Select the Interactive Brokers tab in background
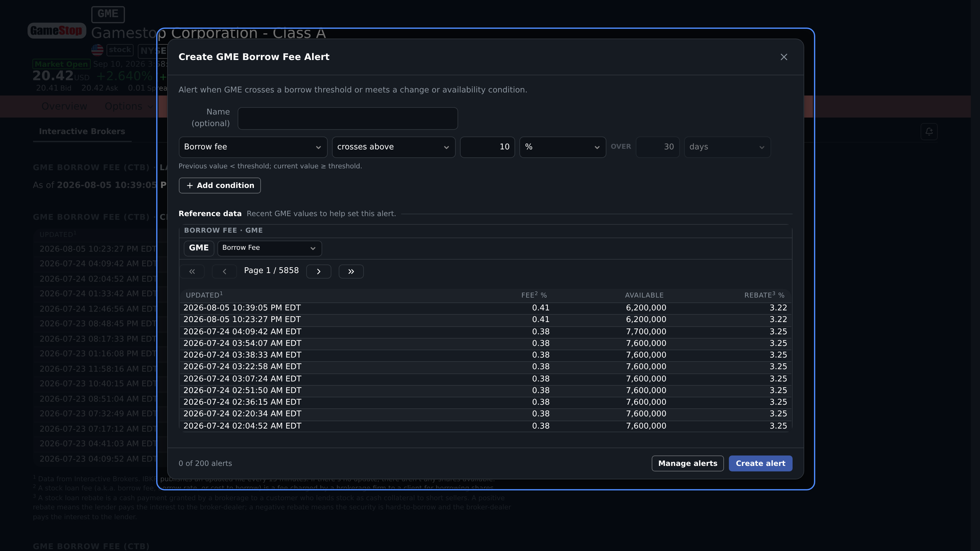Viewport: 980px width, 551px height. 82,132
